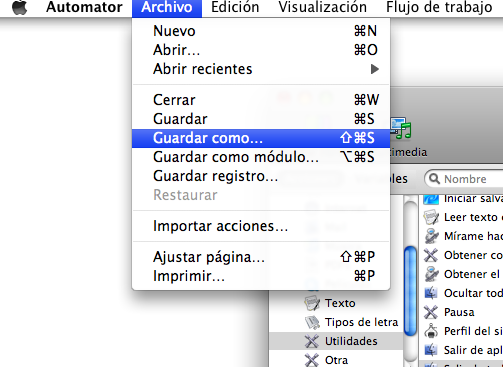This screenshot has height=367, width=503.
Task: Choose Ajustar página...
Action: point(261,257)
